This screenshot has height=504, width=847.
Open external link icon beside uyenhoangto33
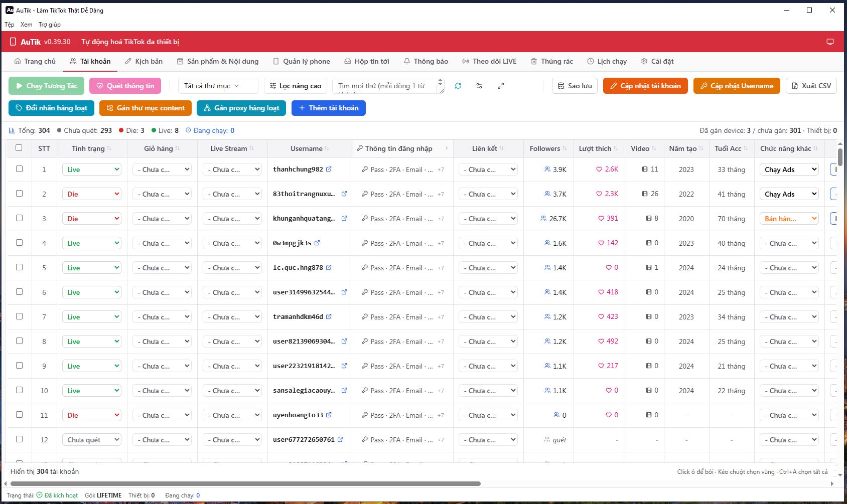pyautogui.click(x=329, y=415)
